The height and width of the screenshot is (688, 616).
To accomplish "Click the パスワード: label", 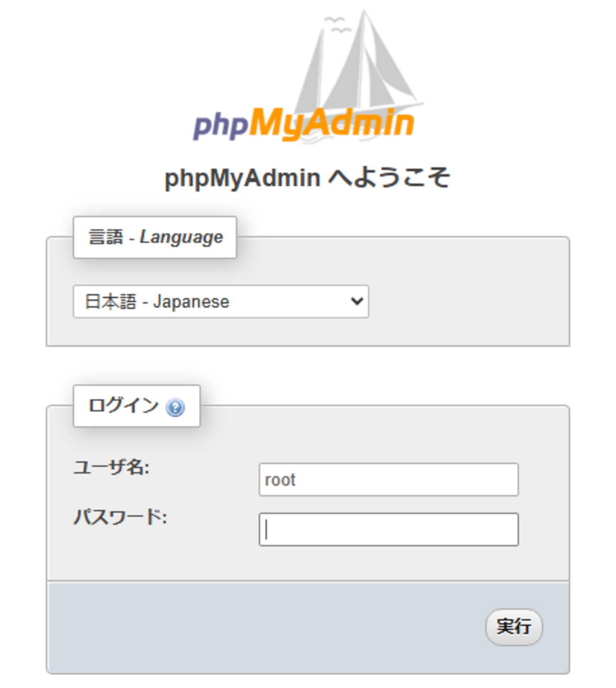I will coord(120,517).
